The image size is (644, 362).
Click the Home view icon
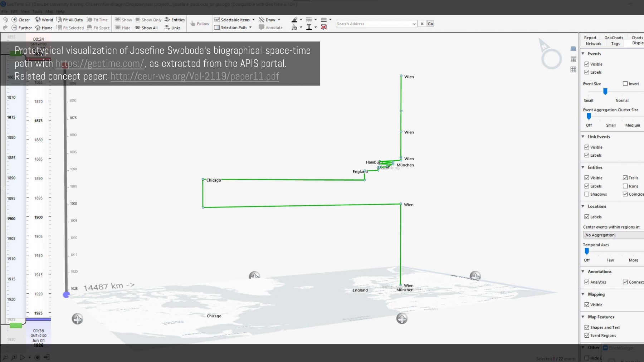click(38, 28)
